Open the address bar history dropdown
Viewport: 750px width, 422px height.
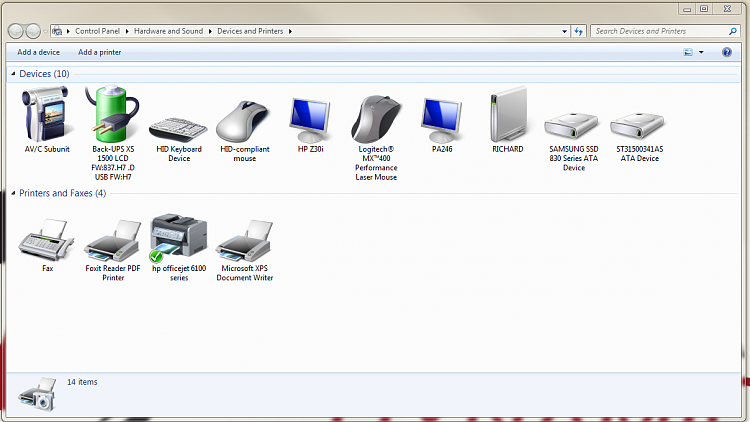pyautogui.click(x=564, y=31)
